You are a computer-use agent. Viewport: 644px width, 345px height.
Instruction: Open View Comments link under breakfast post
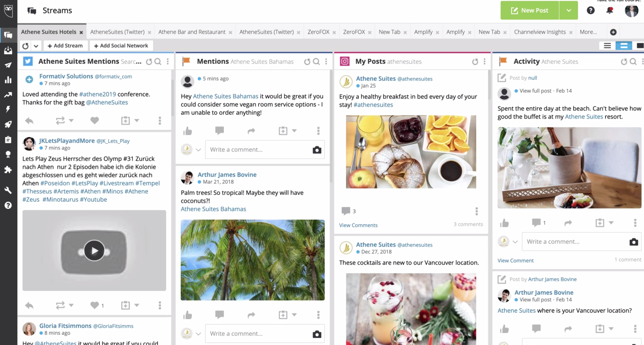point(358,225)
